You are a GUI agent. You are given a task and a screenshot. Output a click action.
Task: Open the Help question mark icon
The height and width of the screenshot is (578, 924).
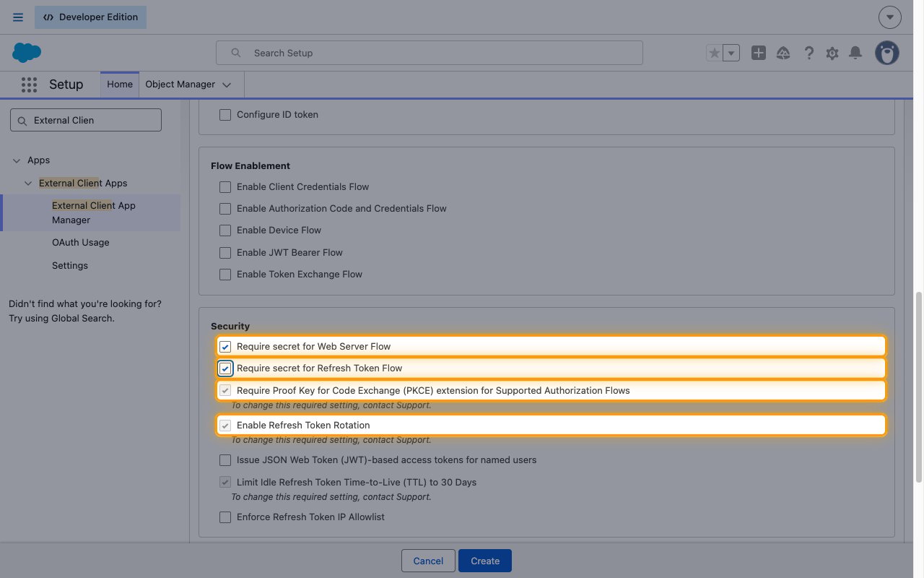[808, 53]
